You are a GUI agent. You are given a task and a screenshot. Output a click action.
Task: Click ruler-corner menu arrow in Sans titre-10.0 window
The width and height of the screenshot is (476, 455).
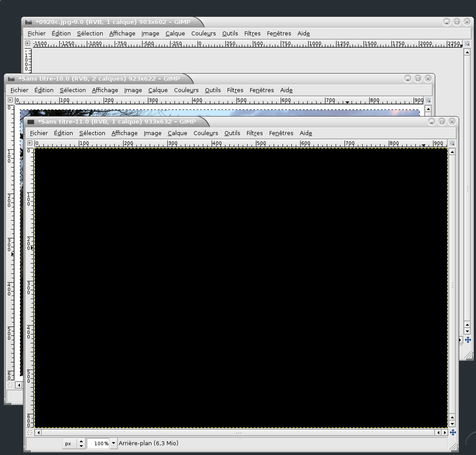pyautogui.click(x=10, y=100)
